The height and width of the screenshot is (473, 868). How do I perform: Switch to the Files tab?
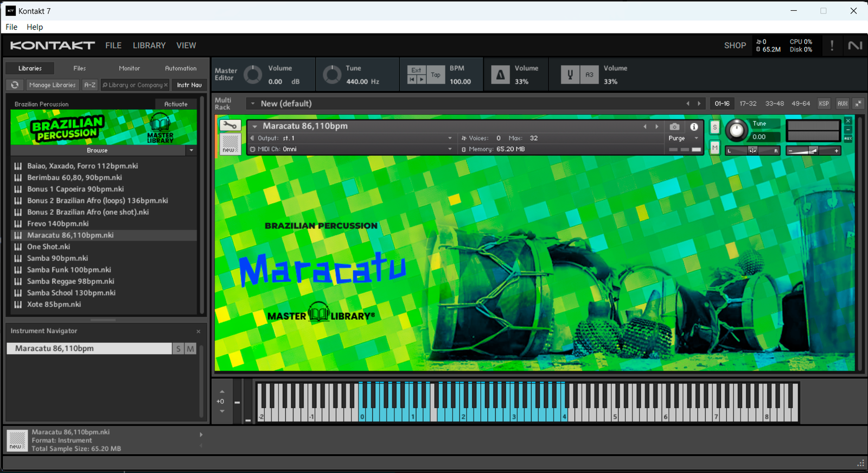point(80,68)
